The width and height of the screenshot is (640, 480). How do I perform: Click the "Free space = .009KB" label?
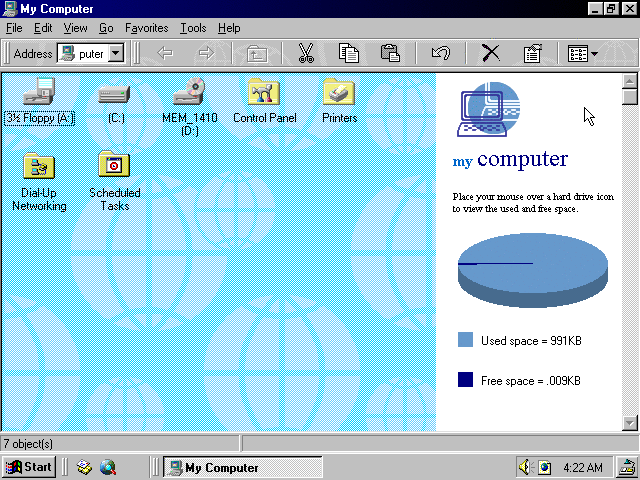click(531, 380)
